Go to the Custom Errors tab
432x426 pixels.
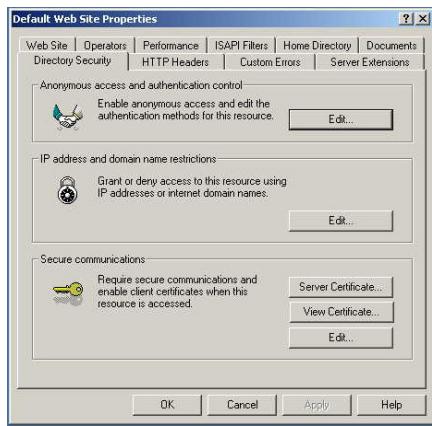[270, 62]
